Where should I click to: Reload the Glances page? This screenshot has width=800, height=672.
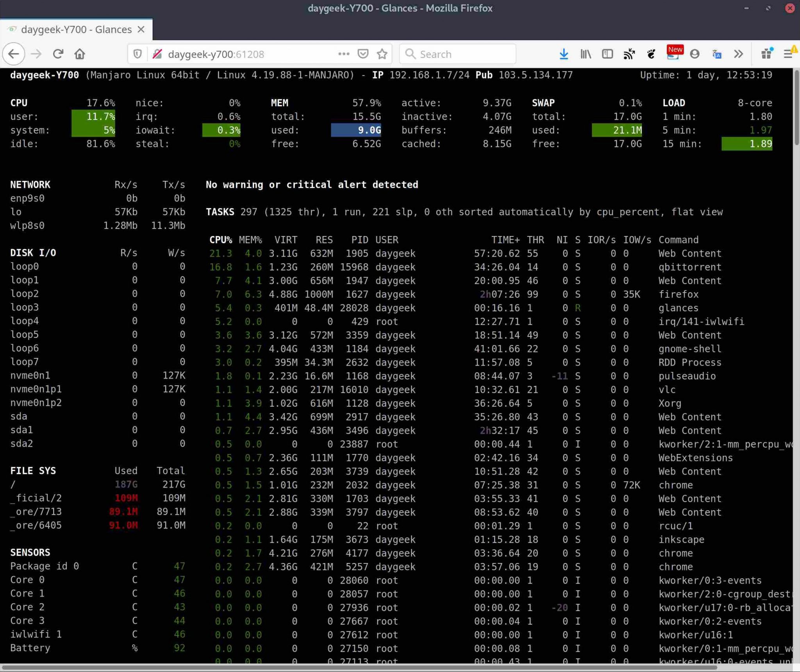[58, 54]
